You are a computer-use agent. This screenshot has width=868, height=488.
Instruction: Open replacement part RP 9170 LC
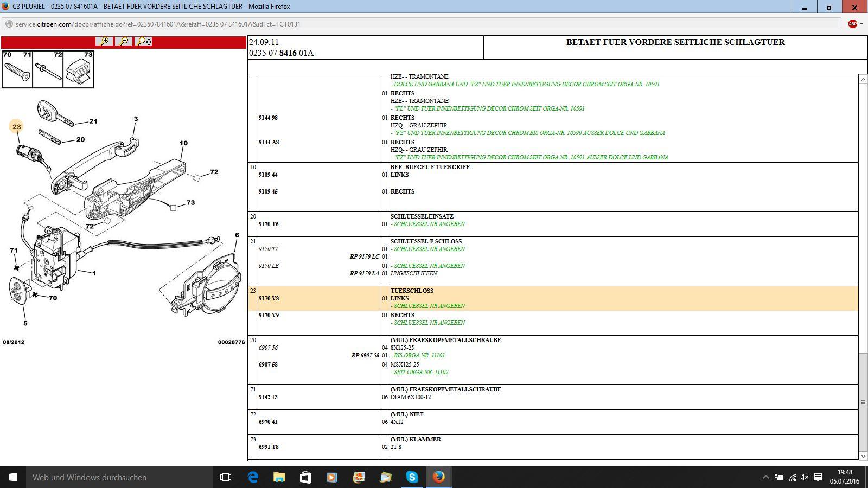[365, 256]
